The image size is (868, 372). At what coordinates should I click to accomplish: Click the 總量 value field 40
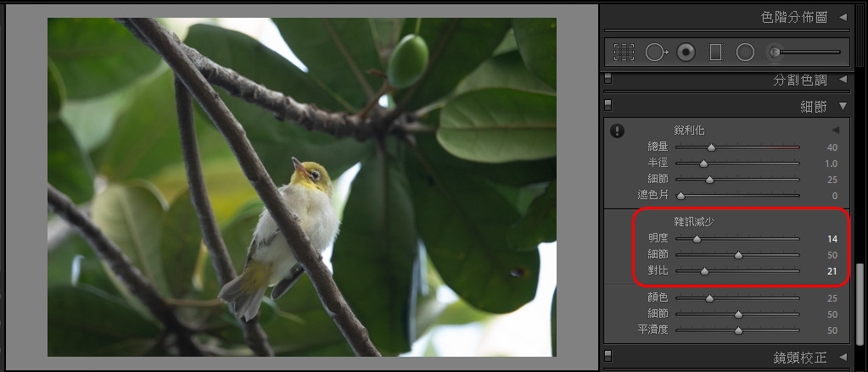pyautogui.click(x=832, y=147)
